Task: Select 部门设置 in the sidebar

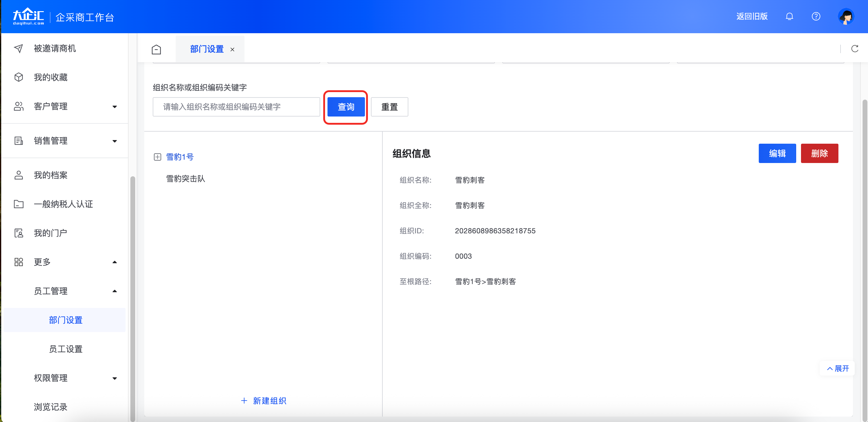Action: (x=65, y=320)
